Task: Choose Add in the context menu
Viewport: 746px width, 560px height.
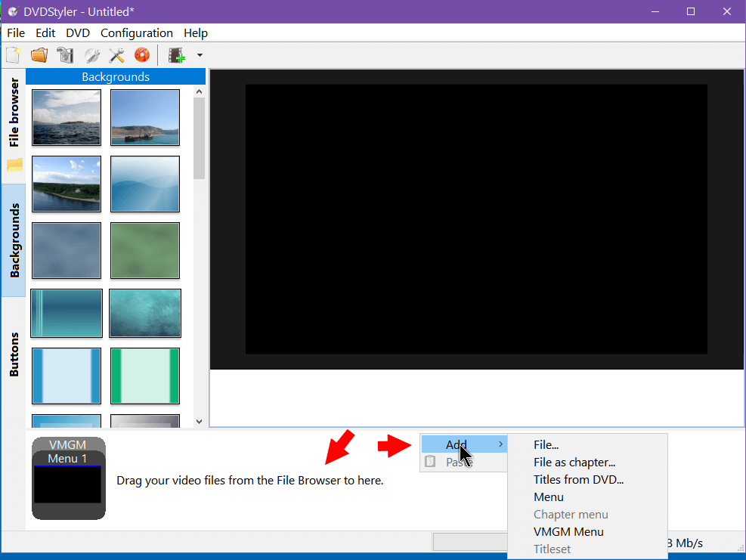Action: [464, 444]
